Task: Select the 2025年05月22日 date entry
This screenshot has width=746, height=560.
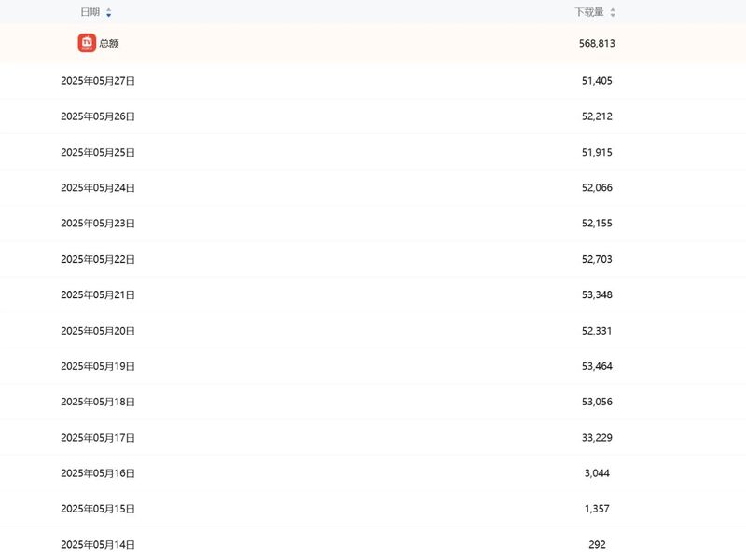Action: [98, 259]
